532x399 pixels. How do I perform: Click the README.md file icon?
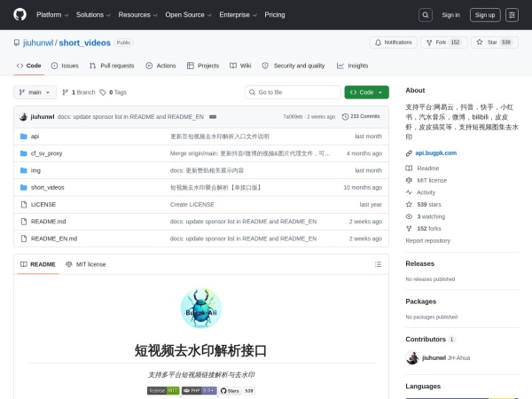pos(23,221)
